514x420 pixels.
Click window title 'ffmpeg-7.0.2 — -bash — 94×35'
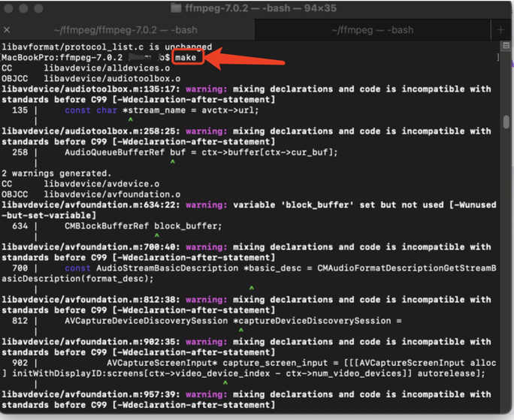pyautogui.click(x=261, y=8)
